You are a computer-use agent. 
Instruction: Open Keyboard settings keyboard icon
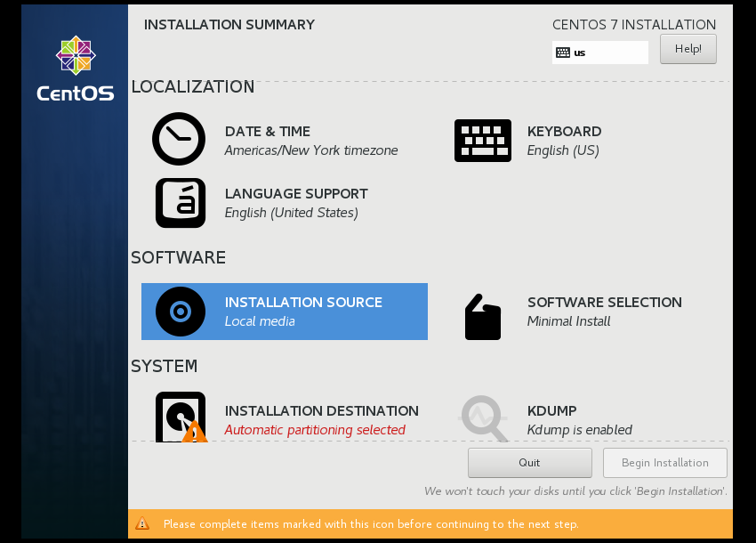point(483,141)
